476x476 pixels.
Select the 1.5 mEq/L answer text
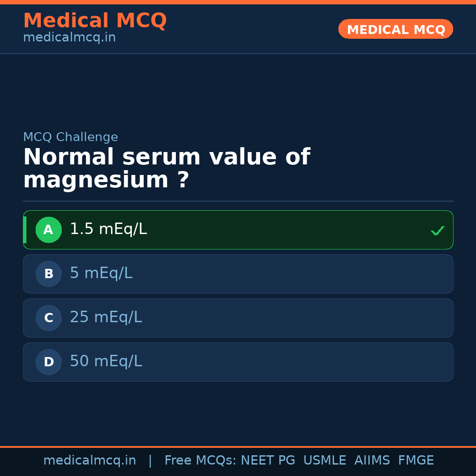point(108,229)
